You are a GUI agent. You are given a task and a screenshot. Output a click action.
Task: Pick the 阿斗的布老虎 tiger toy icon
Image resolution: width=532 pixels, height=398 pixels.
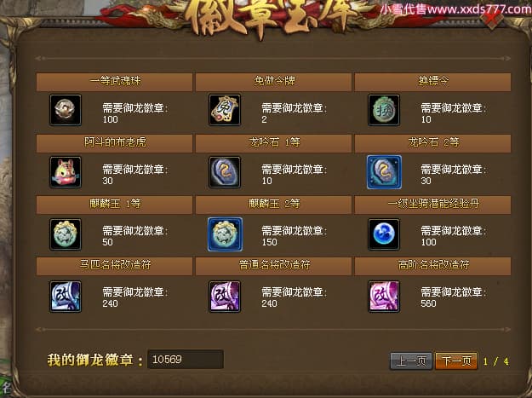tap(66, 172)
